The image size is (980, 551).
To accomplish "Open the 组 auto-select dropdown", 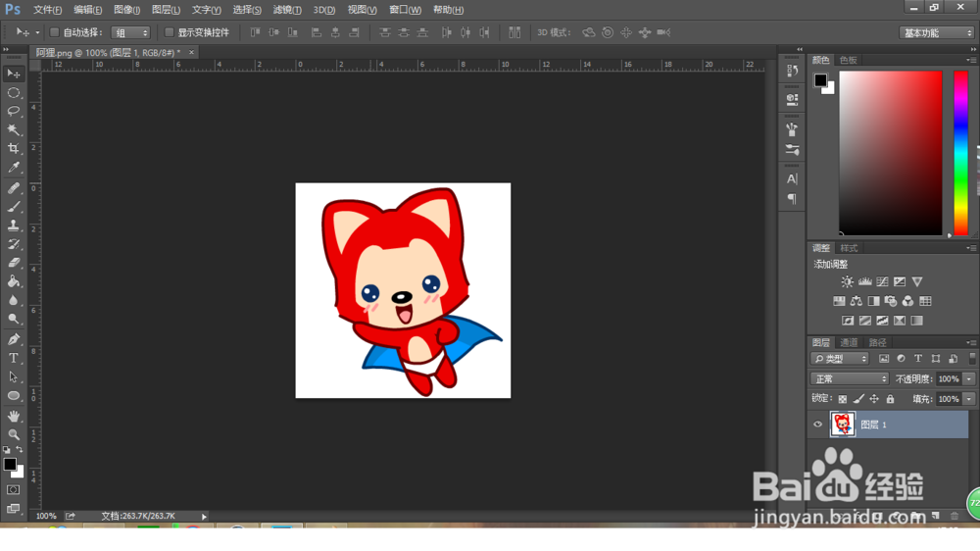I will pyautogui.click(x=130, y=32).
